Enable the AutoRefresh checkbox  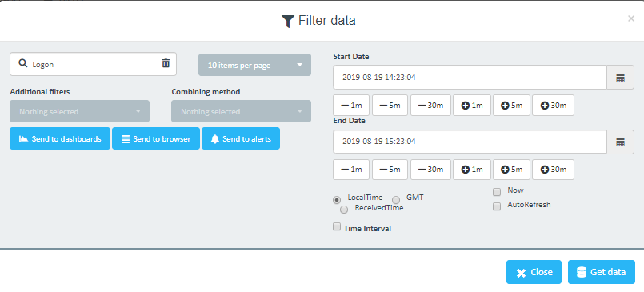(497, 206)
